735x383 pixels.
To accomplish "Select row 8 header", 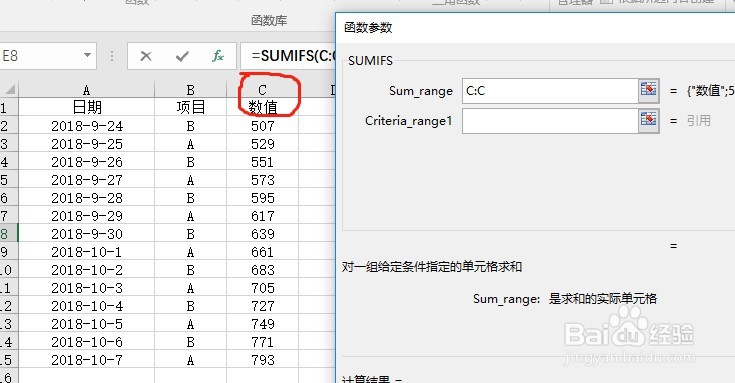I will pos(8,233).
